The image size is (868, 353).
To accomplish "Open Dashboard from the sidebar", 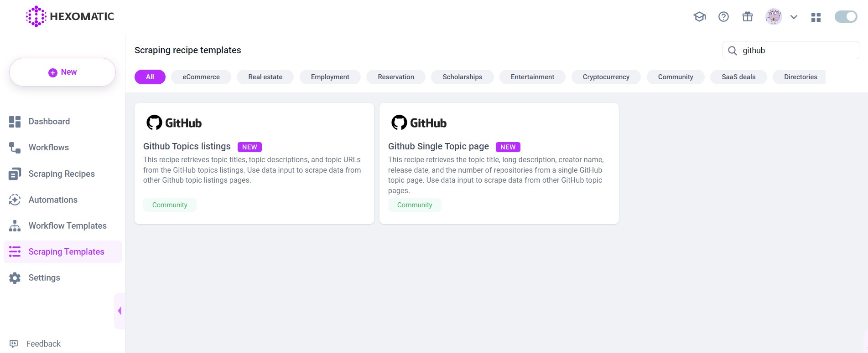I will point(49,122).
